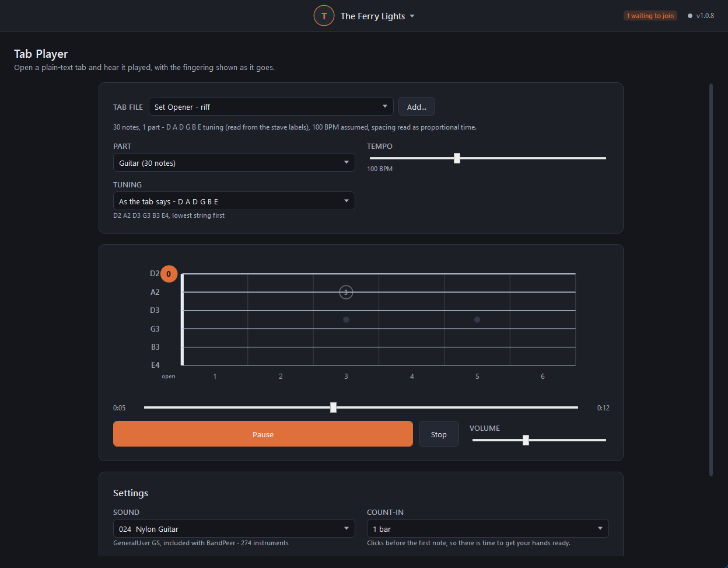Click the B3 string label
728x568 pixels.
coord(155,347)
